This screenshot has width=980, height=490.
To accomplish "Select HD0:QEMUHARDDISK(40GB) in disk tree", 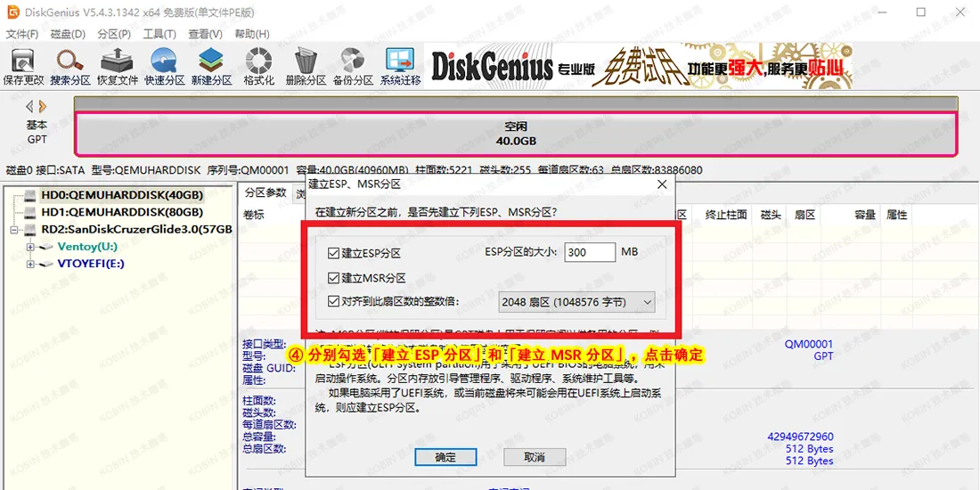I will (x=122, y=196).
